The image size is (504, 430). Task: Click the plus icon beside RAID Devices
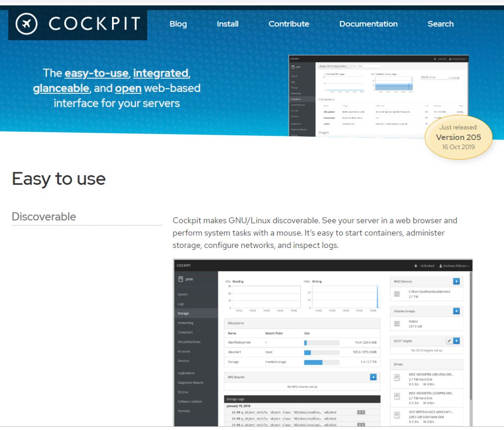456,282
